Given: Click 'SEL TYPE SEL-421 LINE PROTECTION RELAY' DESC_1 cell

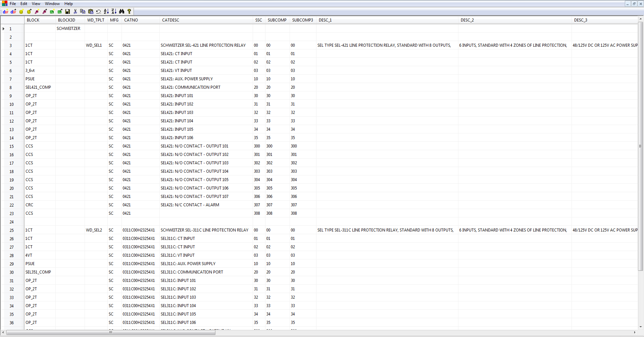Looking at the screenshot, I should pyautogui.click(x=387, y=45).
